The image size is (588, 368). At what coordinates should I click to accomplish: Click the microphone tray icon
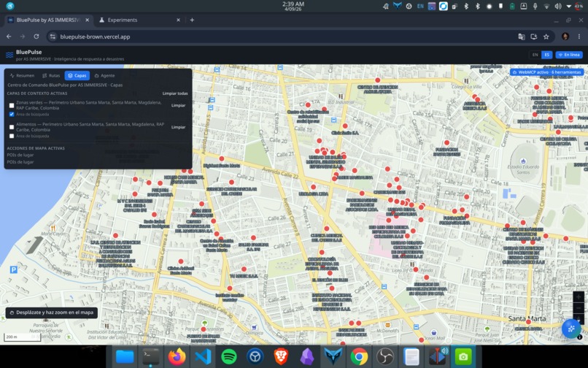click(x=535, y=6)
